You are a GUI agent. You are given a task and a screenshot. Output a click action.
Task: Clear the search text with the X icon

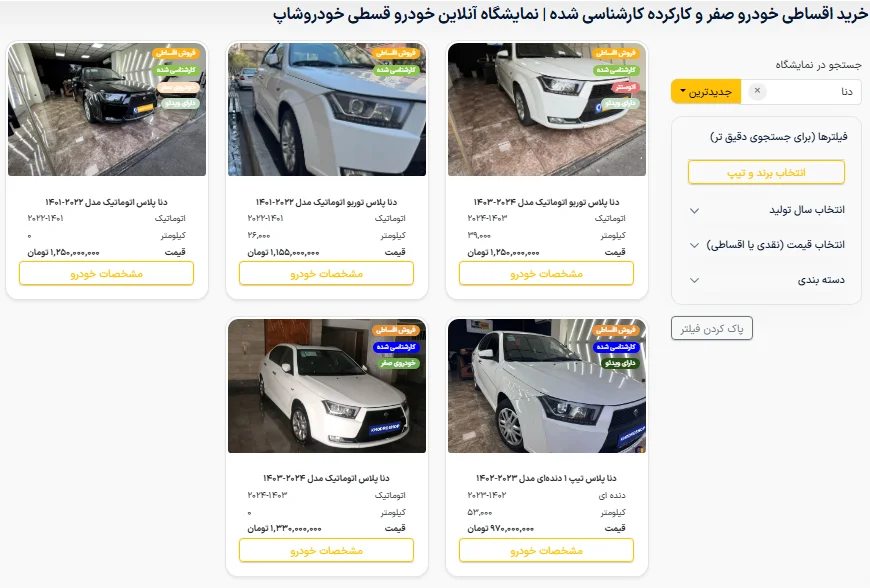coord(757,90)
